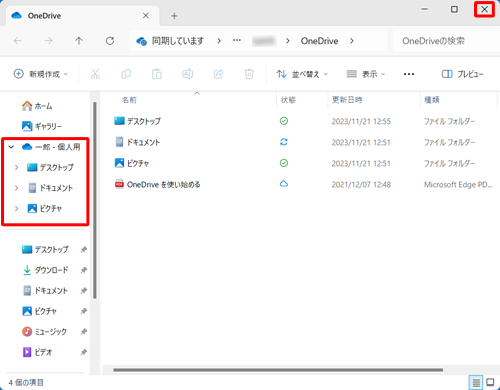
Task: Go back with the left arrow
Action: (18, 41)
